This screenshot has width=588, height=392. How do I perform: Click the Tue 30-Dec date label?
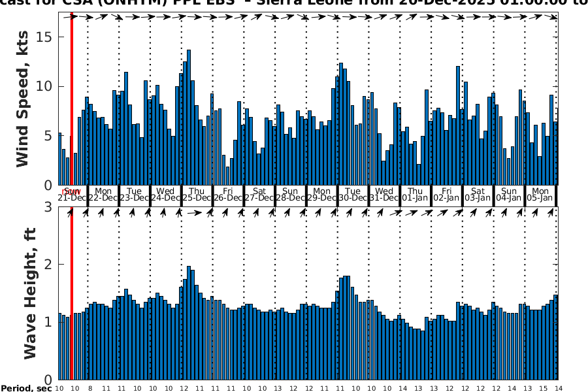coord(353,194)
